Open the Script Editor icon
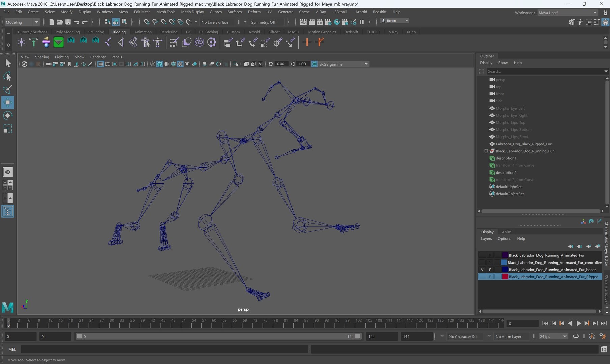This screenshot has height=364, width=610. 604,349
